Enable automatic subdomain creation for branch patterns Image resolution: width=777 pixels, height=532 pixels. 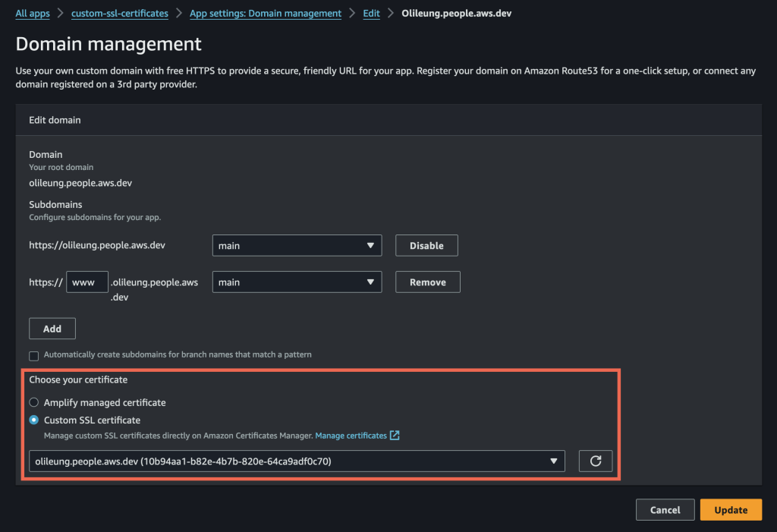point(33,355)
